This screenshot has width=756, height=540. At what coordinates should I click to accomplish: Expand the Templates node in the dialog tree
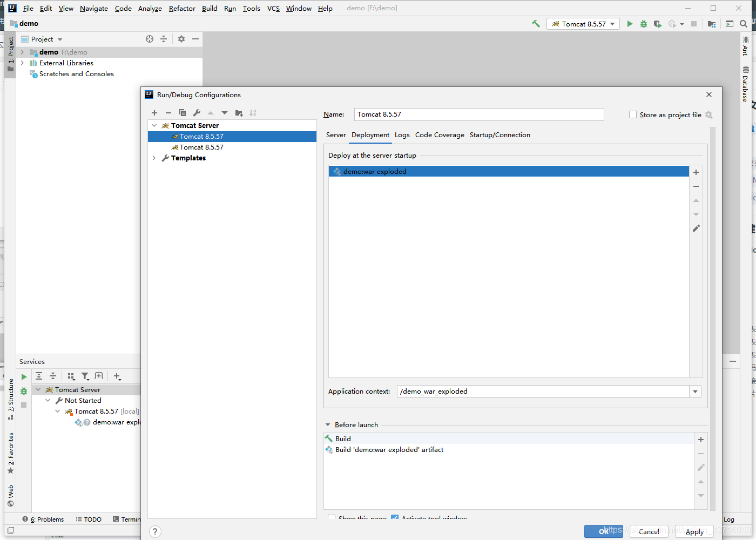pyautogui.click(x=154, y=158)
